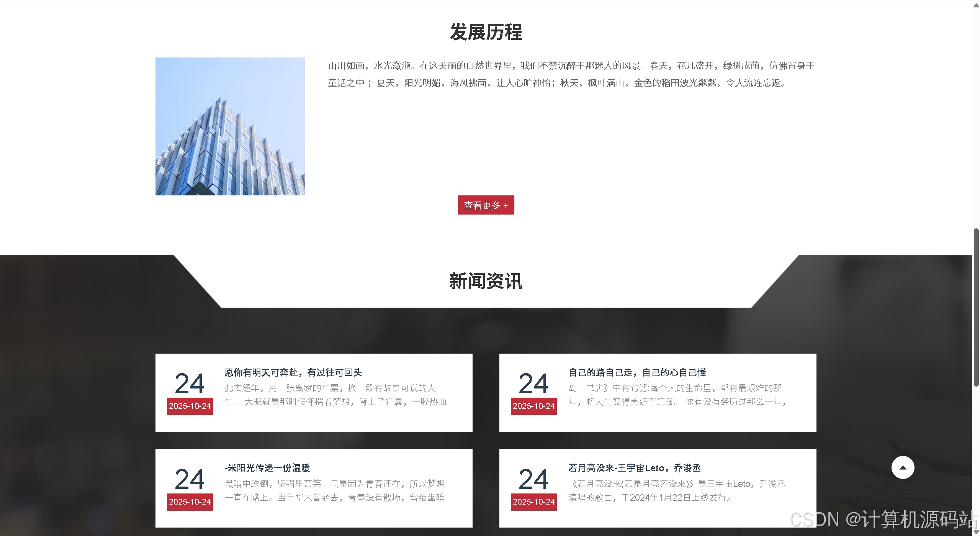Open article 愿你有明天可奔赴，有过往可回头

(293, 372)
